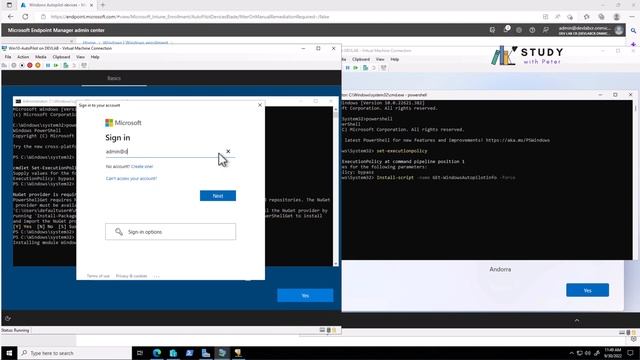The image size is (640, 360).
Task: Click the orange Save VM toolbar icon
Action: [38, 65]
